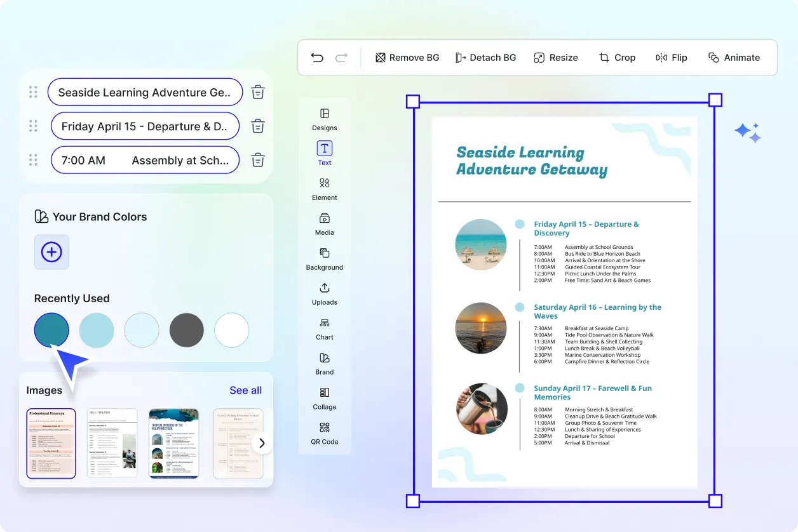This screenshot has height=532, width=798.
Task: Insert a Chart from the sidebar
Action: (324, 329)
